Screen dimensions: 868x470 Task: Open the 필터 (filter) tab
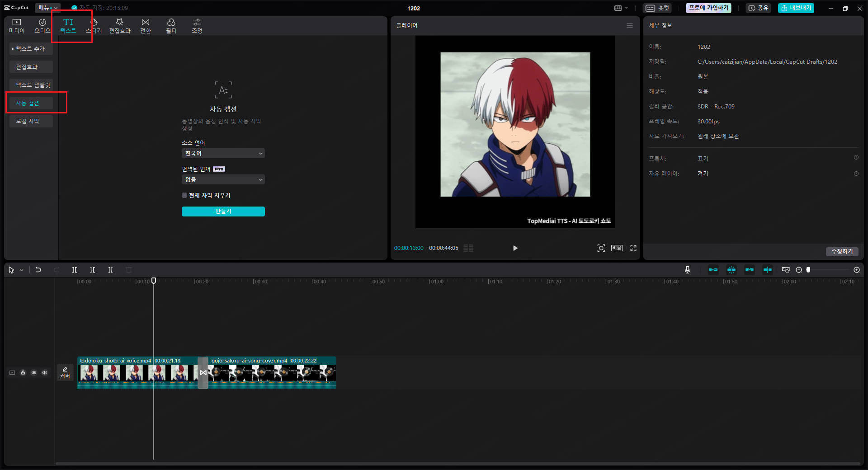171,26
